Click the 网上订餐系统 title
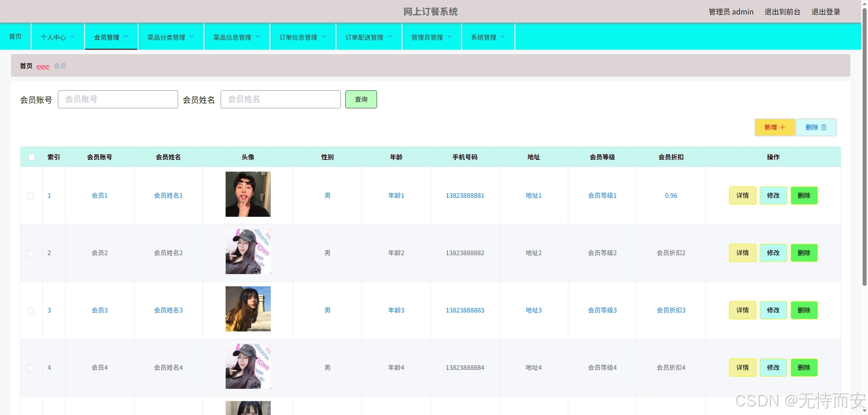The image size is (868, 415). point(430,12)
